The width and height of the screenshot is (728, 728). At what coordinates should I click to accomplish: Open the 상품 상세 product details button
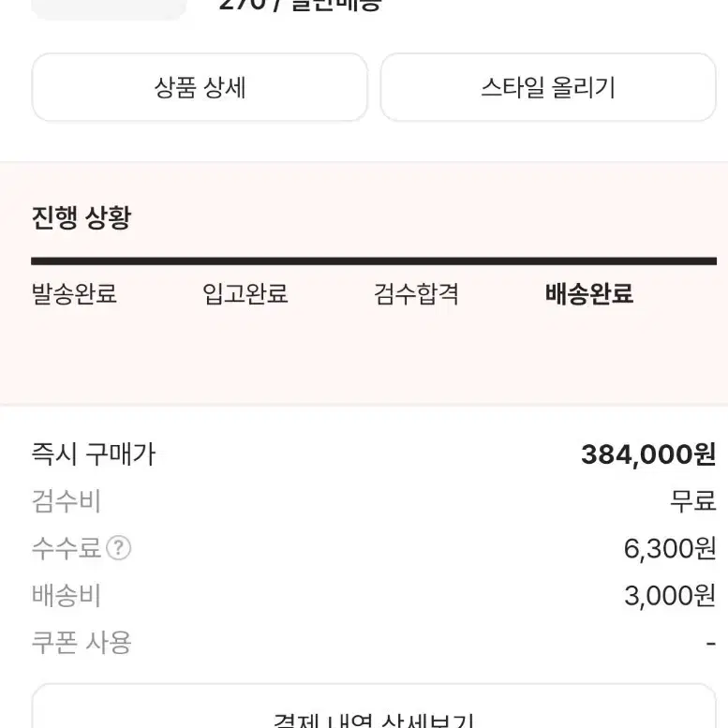point(200,87)
